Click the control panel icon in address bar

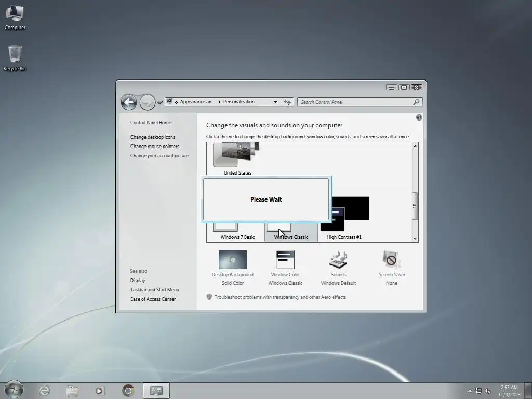point(170,101)
